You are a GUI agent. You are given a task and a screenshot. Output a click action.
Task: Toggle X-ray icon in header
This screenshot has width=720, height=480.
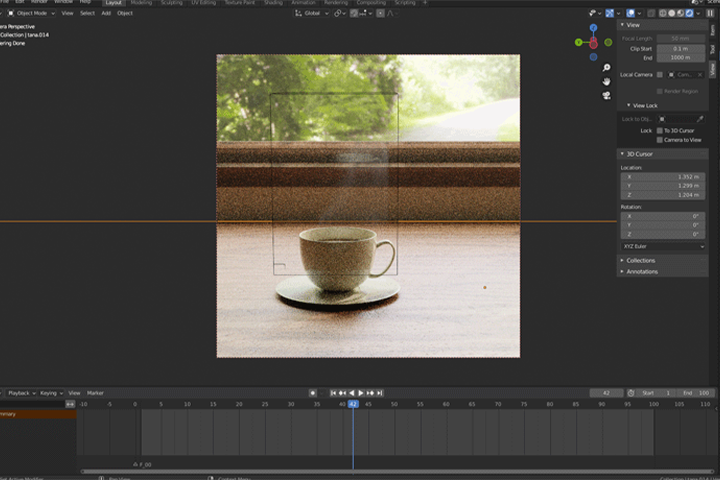tap(651, 13)
